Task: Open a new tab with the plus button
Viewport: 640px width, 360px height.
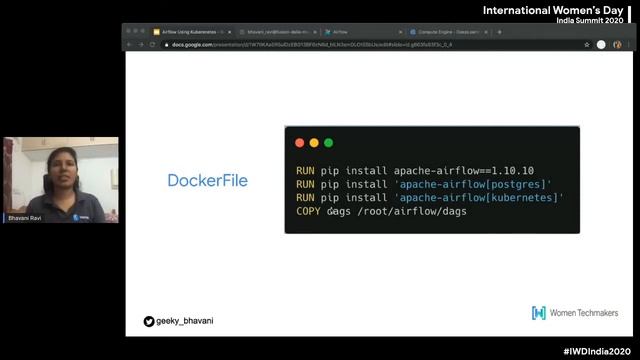Action: coord(499,32)
